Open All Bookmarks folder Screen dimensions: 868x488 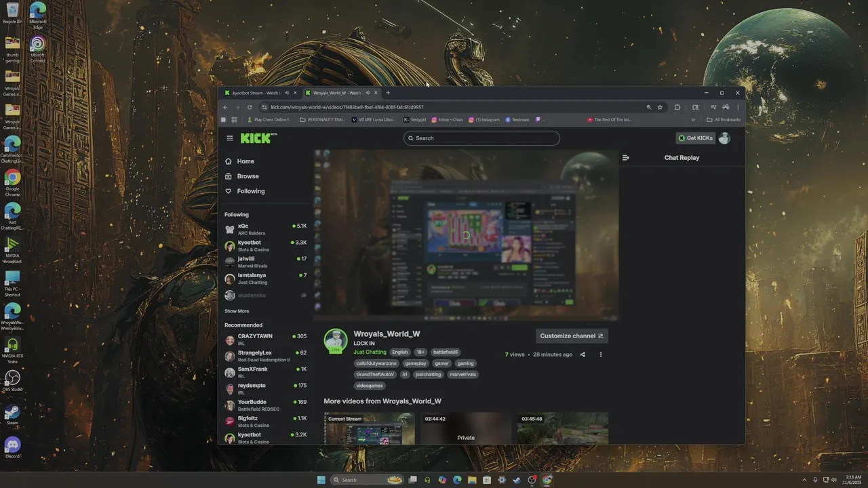724,120
